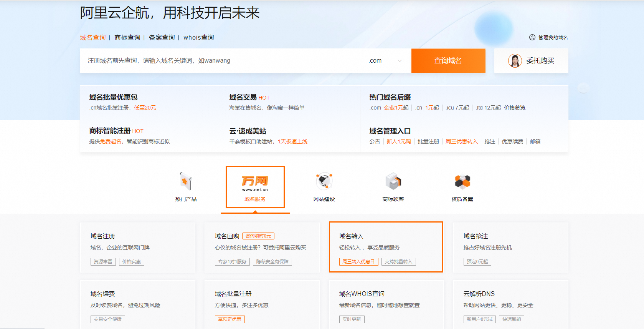Viewport: 644px width, 329px height.
Task: Switch to the 域名查询 tab
Action: coord(93,37)
